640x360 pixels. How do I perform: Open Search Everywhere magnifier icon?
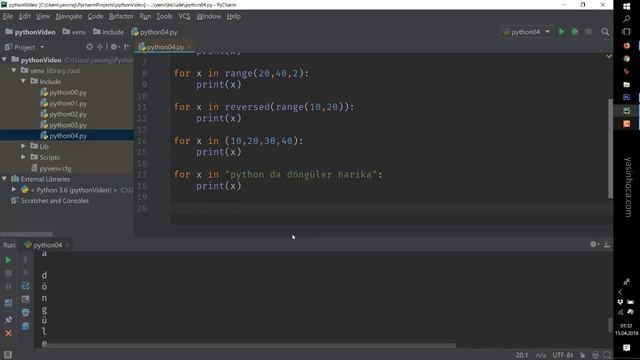tap(605, 32)
